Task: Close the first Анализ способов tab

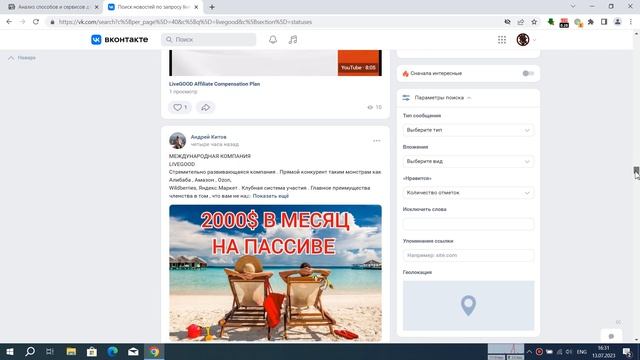Action: coord(96,7)
